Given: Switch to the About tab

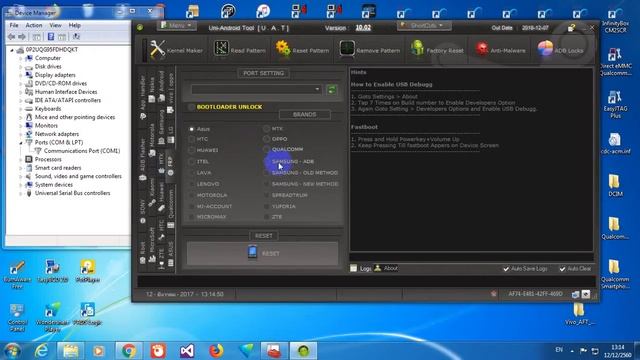Looking at the screenshot, I should pyautogui.click(x=386, y=268).
